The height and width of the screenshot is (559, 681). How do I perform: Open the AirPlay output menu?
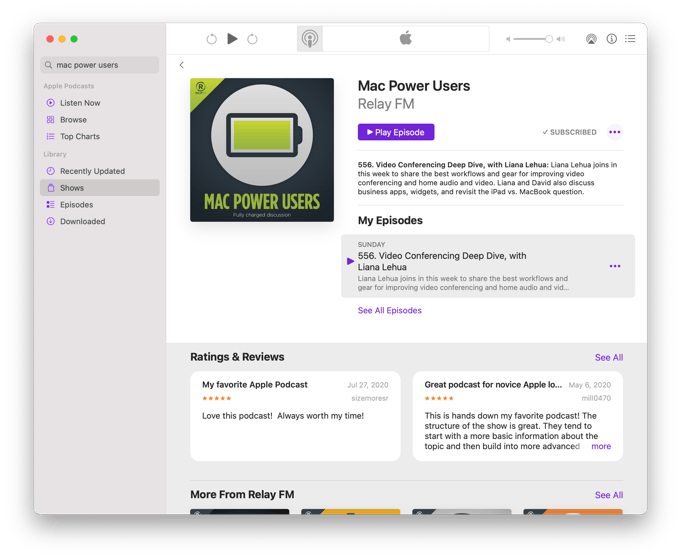pos(591,39)
